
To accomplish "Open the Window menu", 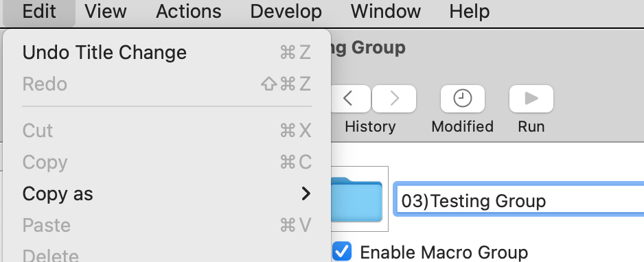I will tap(386, 12).
